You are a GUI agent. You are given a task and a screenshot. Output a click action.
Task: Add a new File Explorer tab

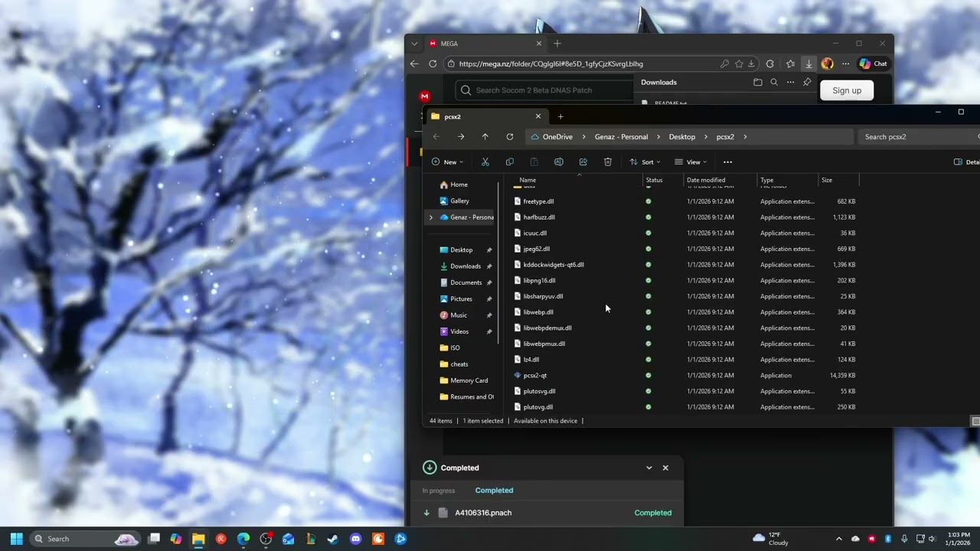click(x=560, y=116)
